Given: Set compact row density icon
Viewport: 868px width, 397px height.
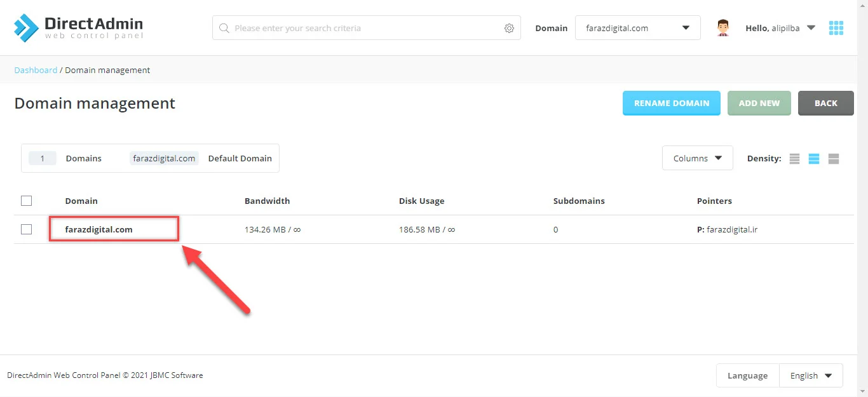Looking at the screenshot, I should point(794,159).
